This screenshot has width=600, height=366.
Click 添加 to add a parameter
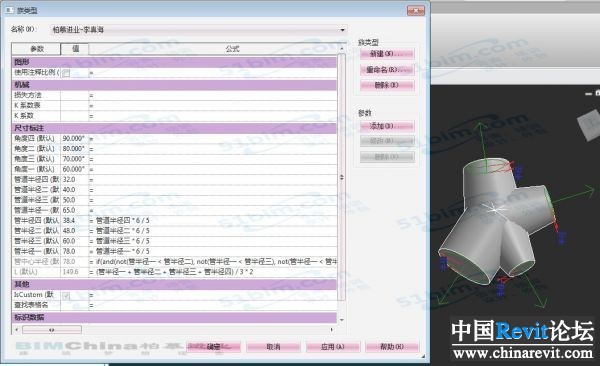click(x=387, y=126)
